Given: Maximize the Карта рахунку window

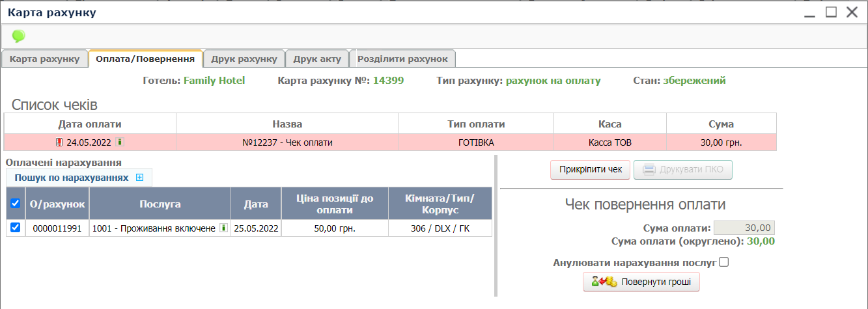Looking at the screenshot, I should [831, 12].
